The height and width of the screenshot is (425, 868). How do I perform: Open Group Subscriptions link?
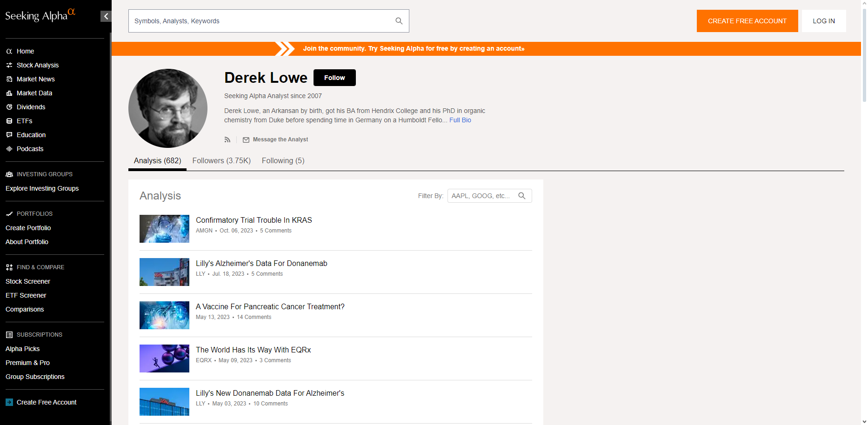click(x=35, y=377)
